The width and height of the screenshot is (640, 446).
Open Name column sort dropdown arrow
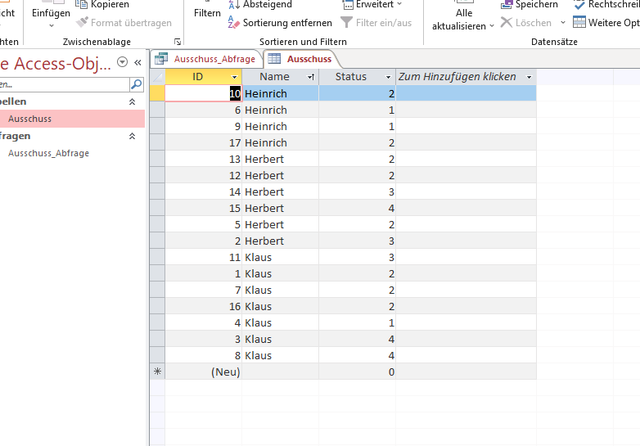[311, 77]
